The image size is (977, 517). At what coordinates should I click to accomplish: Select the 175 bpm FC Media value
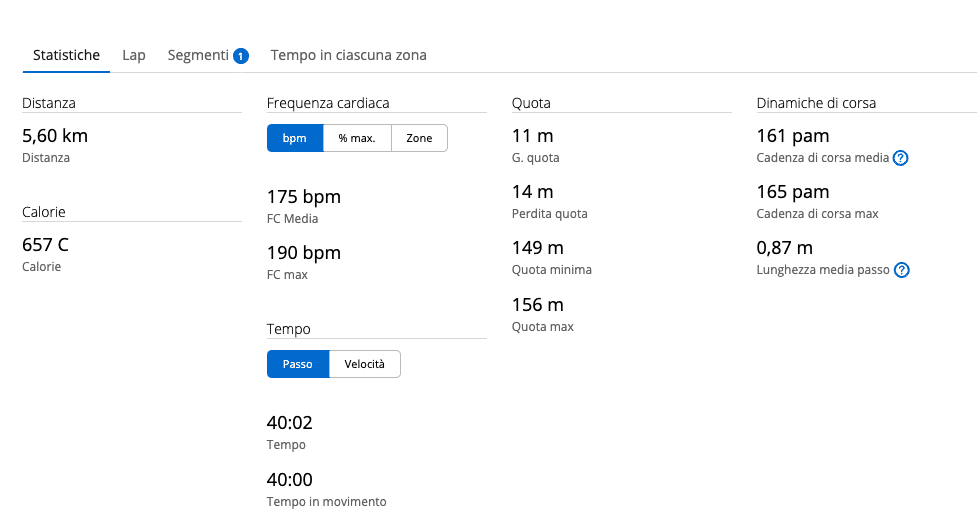(304, 197)
